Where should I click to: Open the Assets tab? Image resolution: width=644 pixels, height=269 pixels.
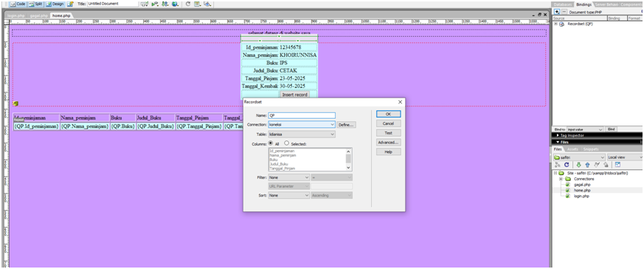tap(572, 149)
